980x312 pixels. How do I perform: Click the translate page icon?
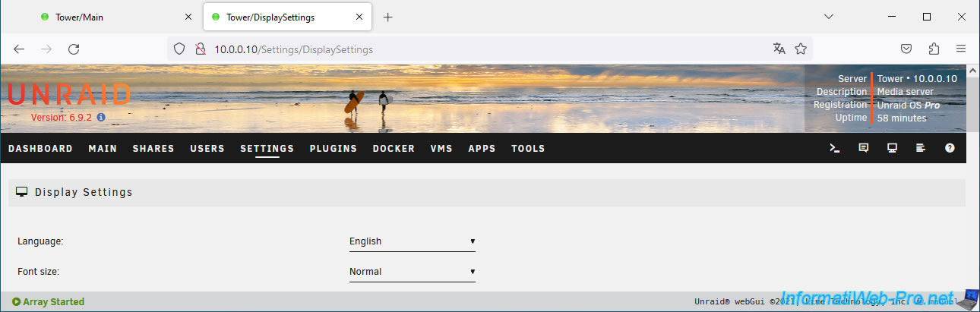tap(779, 49)
